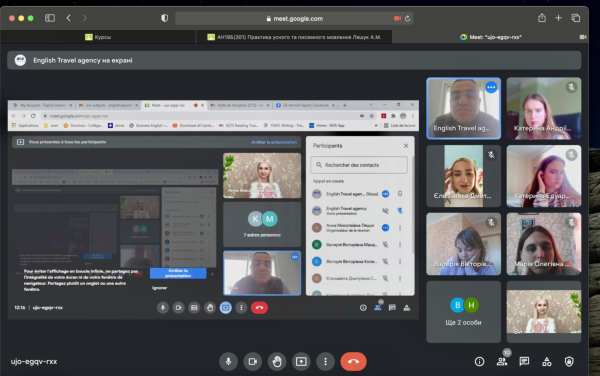Open host controls shield icon
600x376 pixels.
569,361
